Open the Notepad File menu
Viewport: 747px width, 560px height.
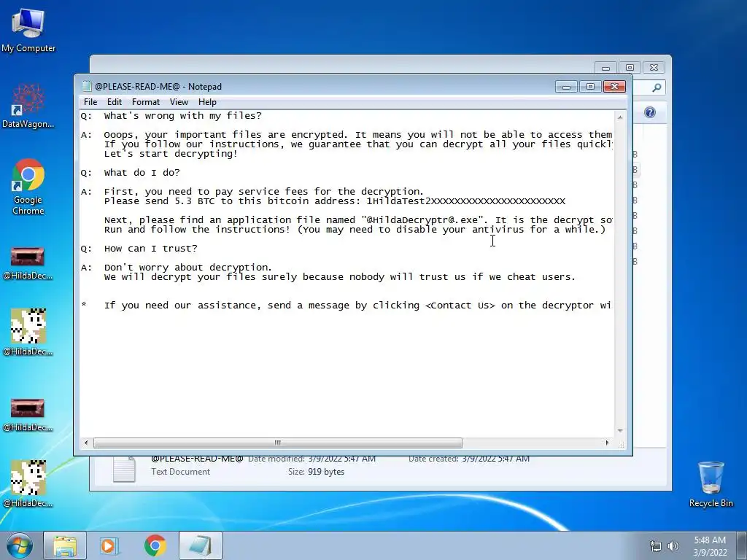pyautogui.click(x=90, y=102)
